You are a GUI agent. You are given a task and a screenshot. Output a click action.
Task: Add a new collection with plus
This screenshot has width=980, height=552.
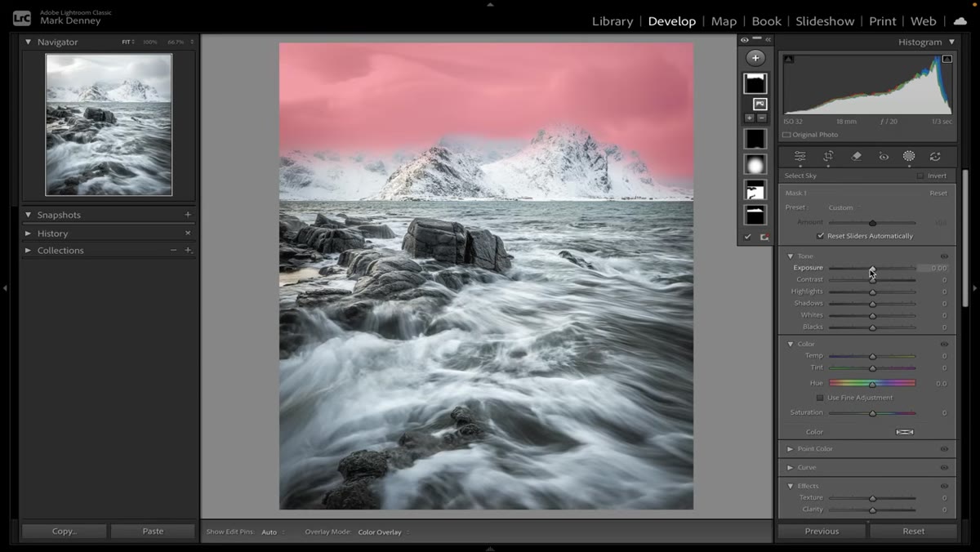pos(188,250)
